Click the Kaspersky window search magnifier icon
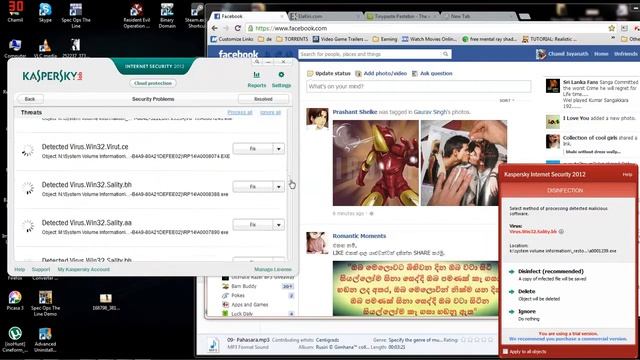Viewport: 640px width, 360px height. coord(257,62)
